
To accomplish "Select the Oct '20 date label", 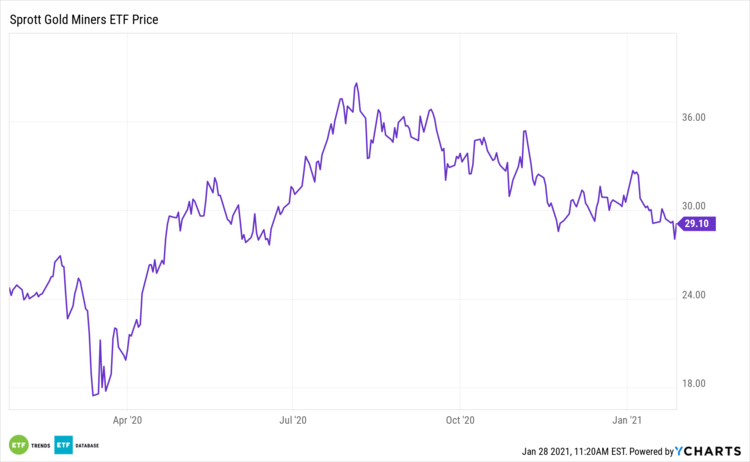I will [459, 421].
